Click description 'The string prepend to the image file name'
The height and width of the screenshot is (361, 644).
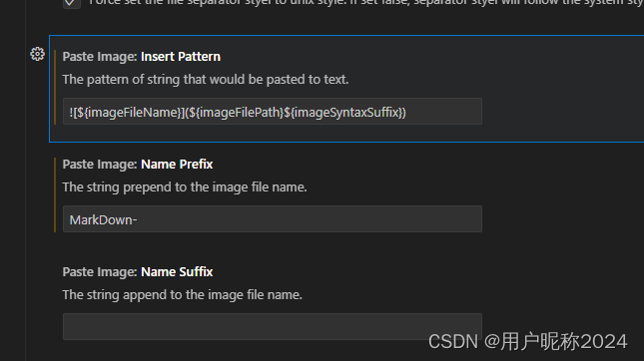click(185, 187)
